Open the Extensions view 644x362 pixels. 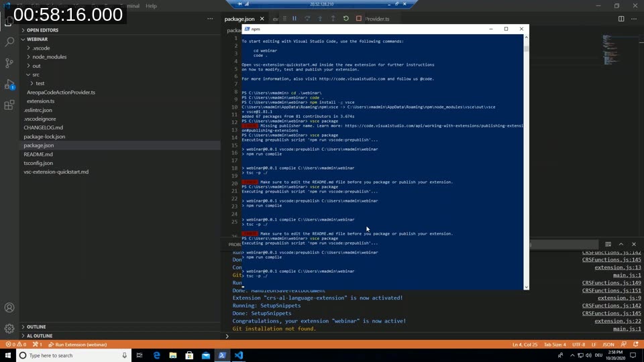(9, 105)
